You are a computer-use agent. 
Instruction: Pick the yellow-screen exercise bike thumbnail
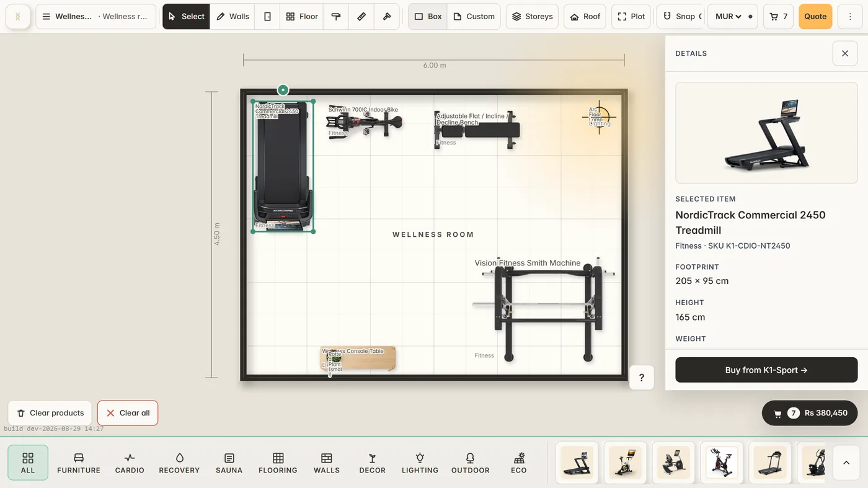625,462
